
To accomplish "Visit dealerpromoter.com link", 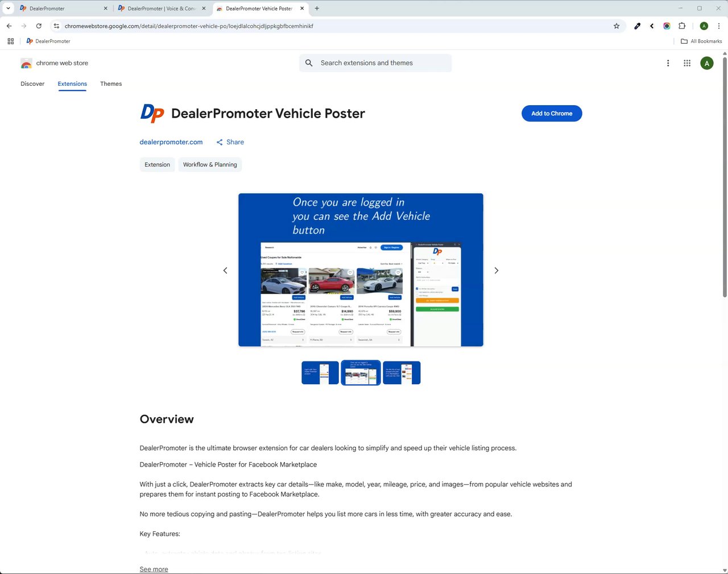I will 171,142.
